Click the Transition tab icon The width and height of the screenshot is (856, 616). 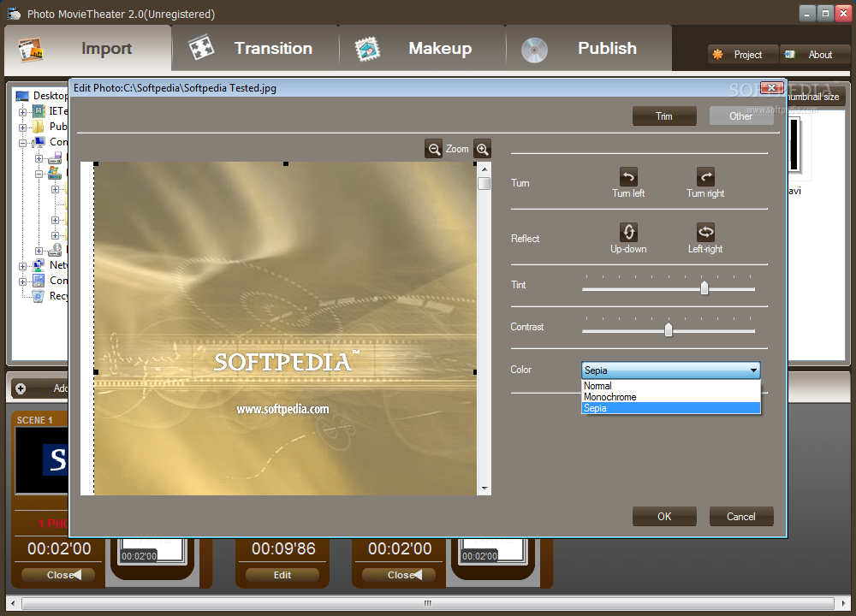click(201, 49)
